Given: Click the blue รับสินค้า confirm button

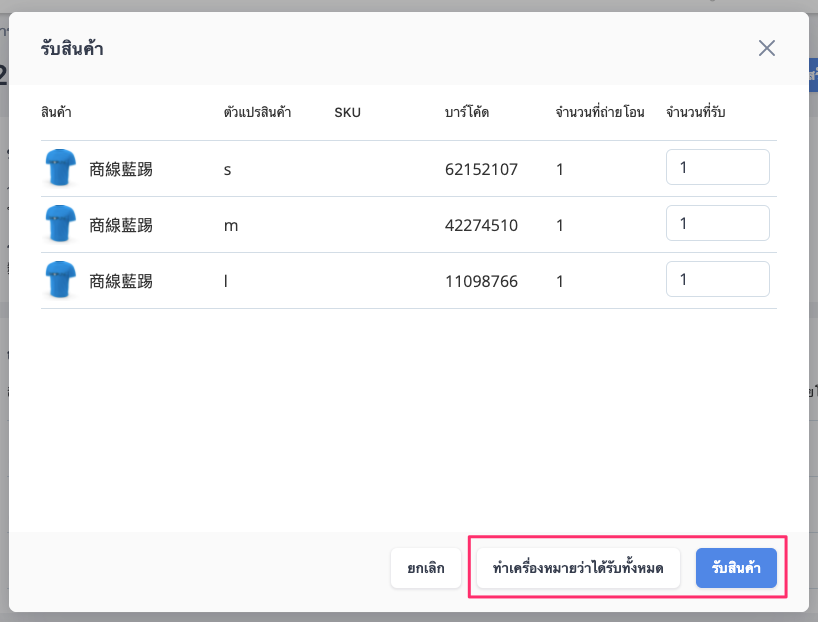Looking at the screenshot, I should coord(736,568).
